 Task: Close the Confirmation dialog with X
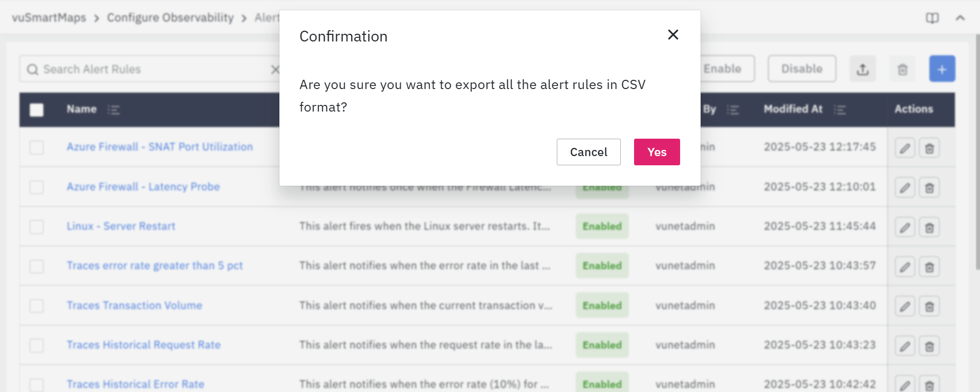coord(673,35)
